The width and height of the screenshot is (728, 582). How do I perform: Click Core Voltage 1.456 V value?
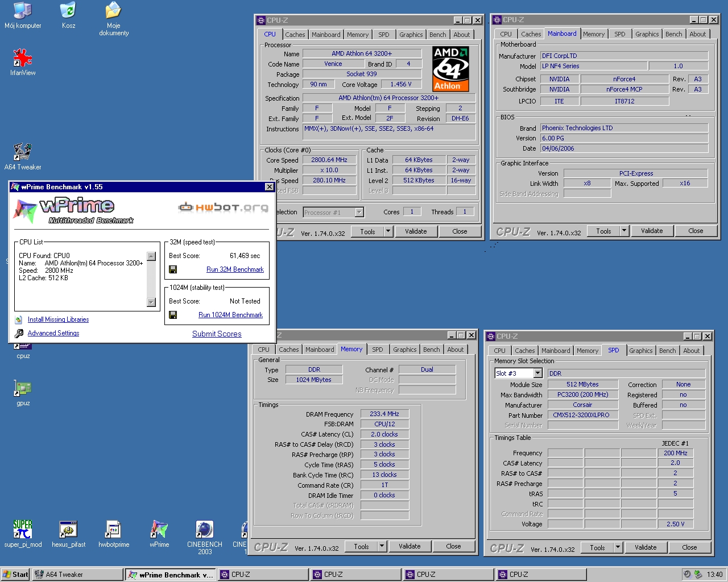401,84
